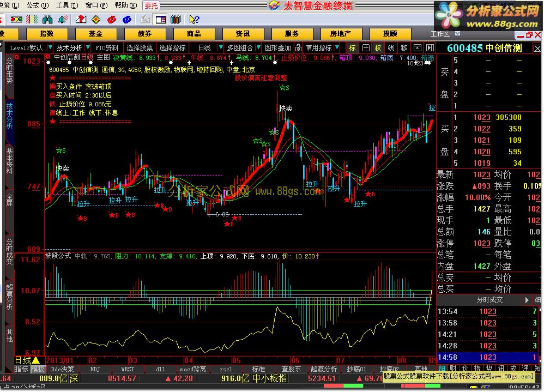Open the 超赢分析 side tab

pos(9,297)
